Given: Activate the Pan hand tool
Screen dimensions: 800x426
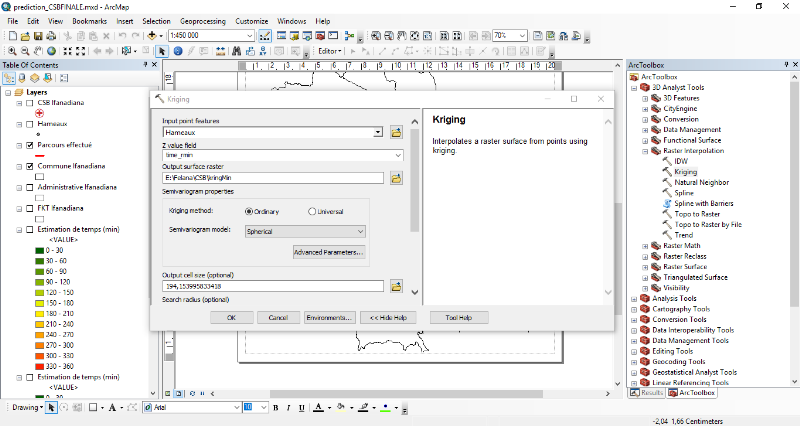Looking at the screenshot, I should [x=38, y=50].
